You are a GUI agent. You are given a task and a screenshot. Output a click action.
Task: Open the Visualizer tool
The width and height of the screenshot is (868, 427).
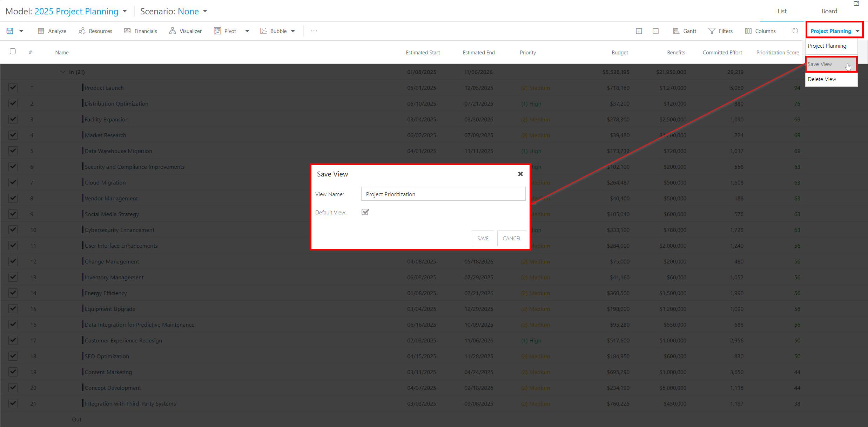tap(186, 31)
